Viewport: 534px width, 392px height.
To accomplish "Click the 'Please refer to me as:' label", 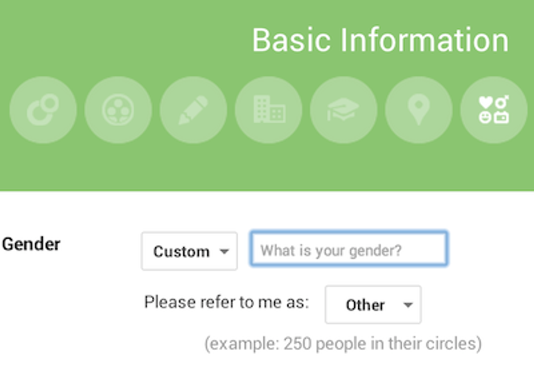I will pos(227,302).
